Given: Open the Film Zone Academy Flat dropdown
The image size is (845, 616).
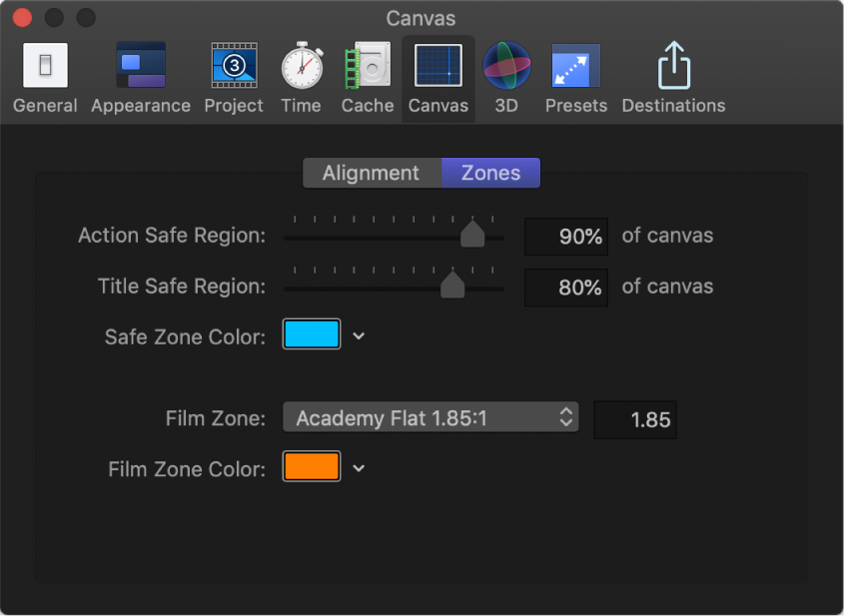Looking at the screenshot, I should (430, 418).
